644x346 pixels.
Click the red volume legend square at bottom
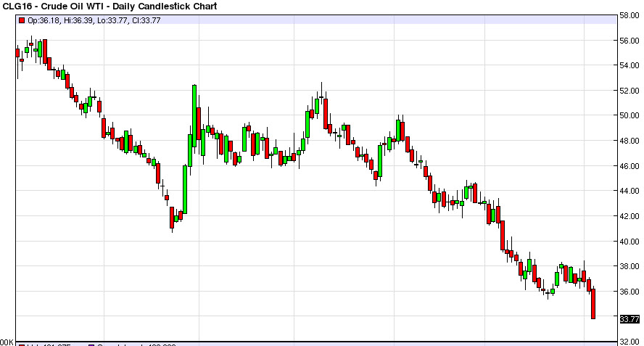[22, 345]
